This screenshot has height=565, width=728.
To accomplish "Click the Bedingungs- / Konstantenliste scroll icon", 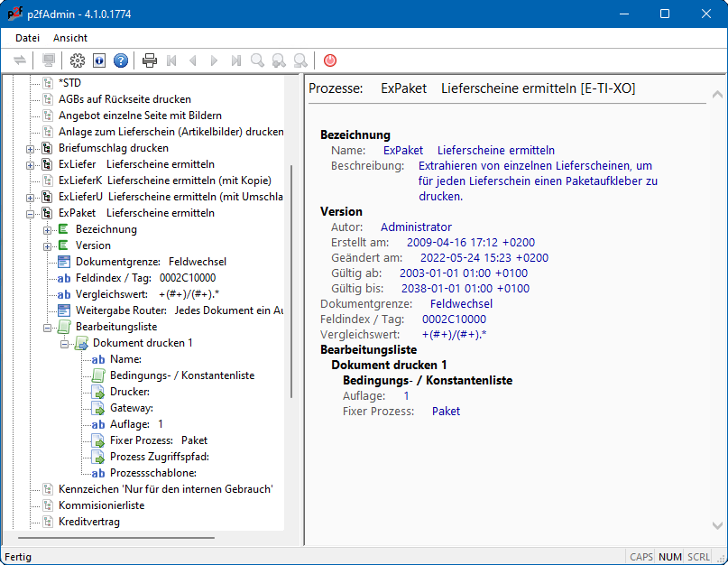I will click(98, 375).
